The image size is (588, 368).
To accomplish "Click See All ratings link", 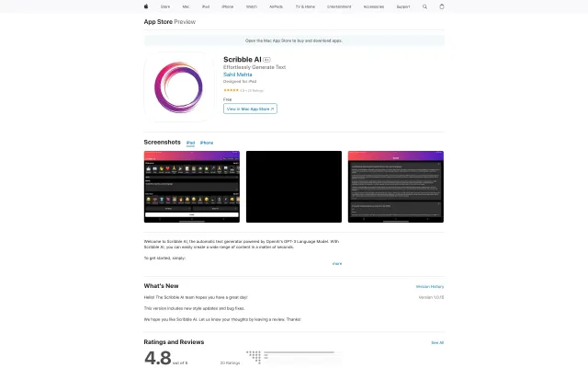I will click(437, 342).
